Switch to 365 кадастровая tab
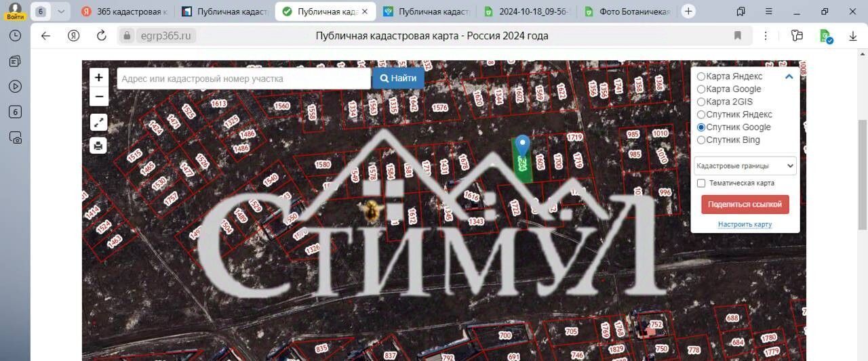Viewport: 868px width, 361px height. coord(125,12)
